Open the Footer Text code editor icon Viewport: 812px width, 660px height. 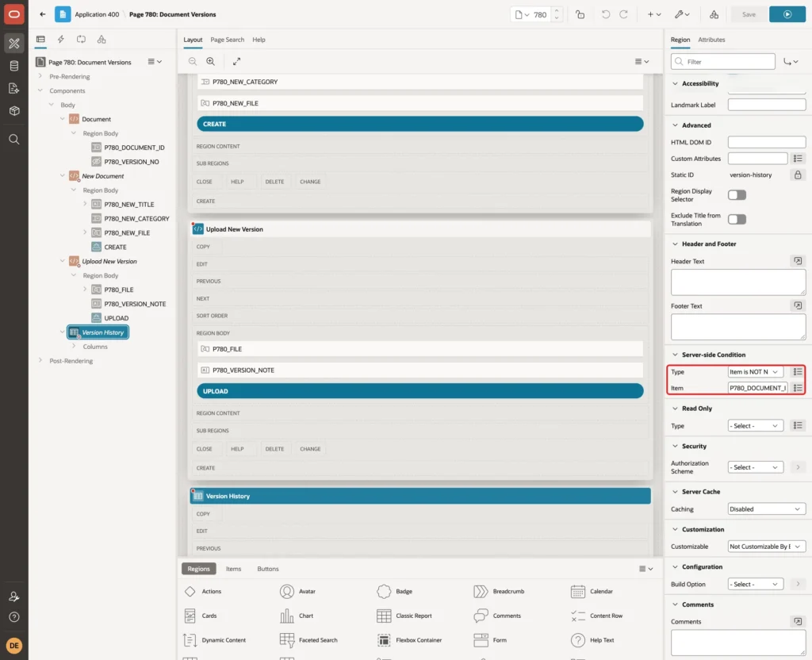click(x=798, y=305)
